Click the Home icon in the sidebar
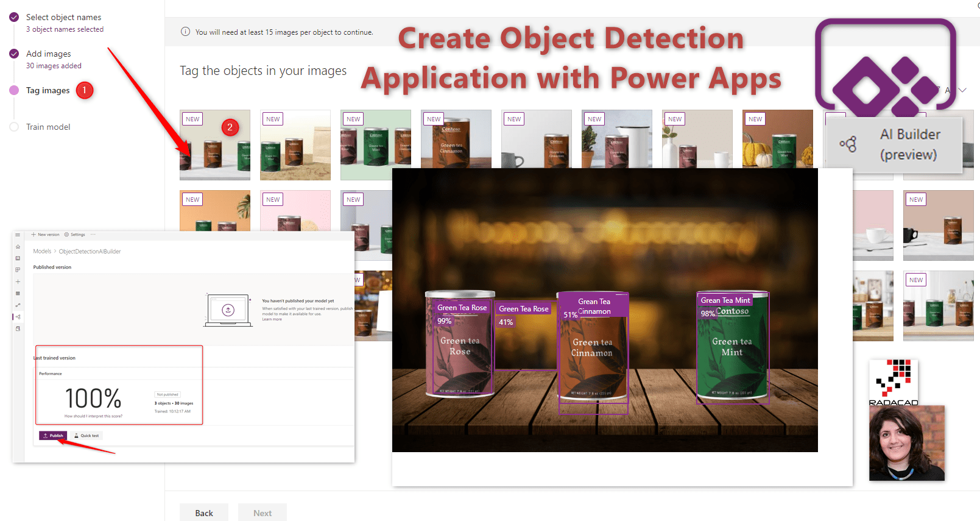980x521 pixels. coord(18,247)
